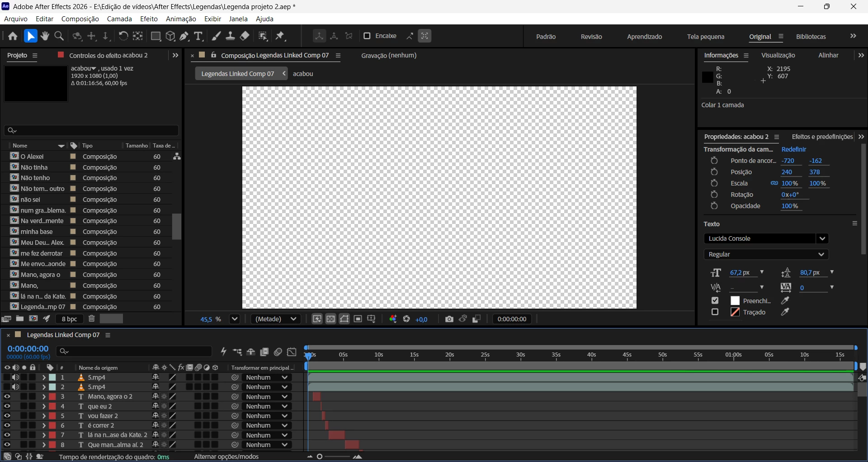Screen dimensions: 868x462
Task: Select the Horizontal Type tool
Action: 198,36
